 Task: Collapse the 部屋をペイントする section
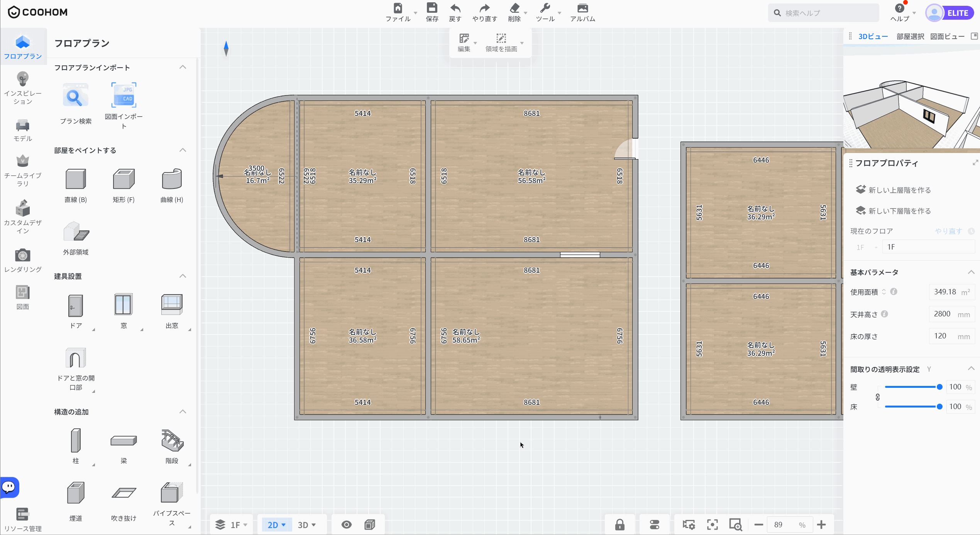point(183,150)
